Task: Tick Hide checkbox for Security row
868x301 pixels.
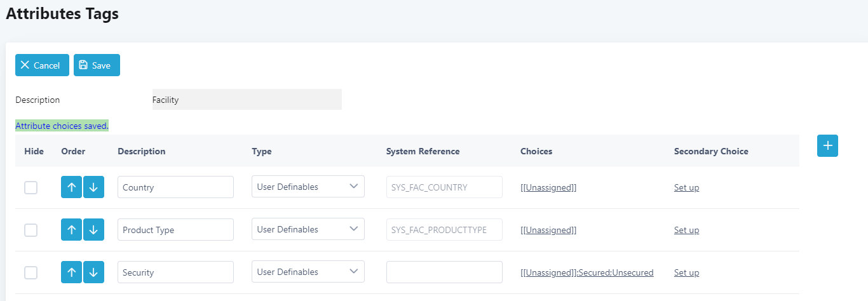Action: pos(31,272)
